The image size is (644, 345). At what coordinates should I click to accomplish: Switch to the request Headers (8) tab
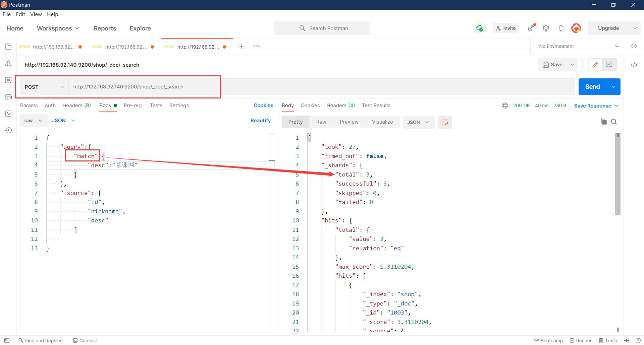(x=76, y=106)
